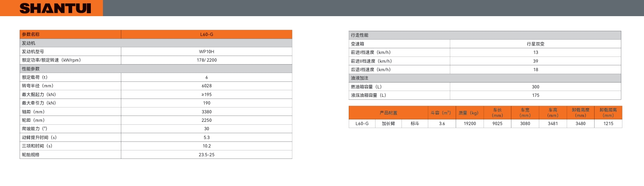Click the '车高 (mm)' column header
The image size is (644, 186).
553,113
